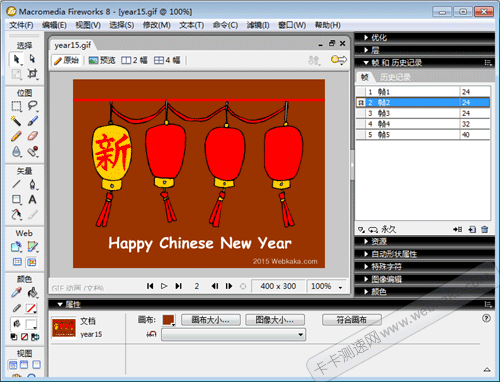Click the delete frame trash icon
Image resolution: width=500 pixels, height=382 pixels.
point(485,229)
